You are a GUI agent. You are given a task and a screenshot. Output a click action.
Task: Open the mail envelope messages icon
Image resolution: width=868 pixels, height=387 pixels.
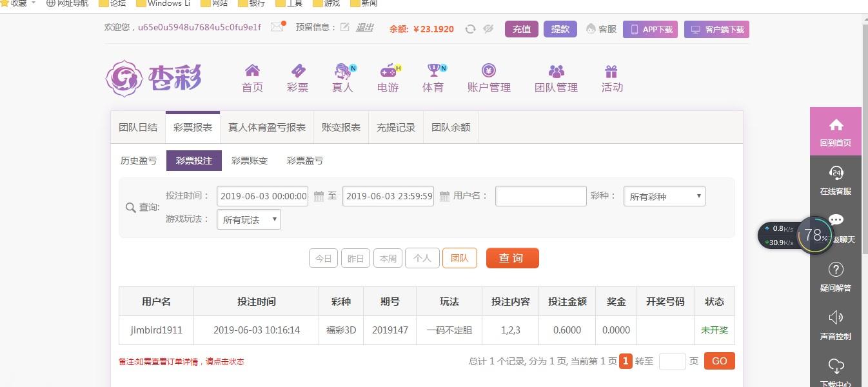pyautogui.click(x=277, y=27)
